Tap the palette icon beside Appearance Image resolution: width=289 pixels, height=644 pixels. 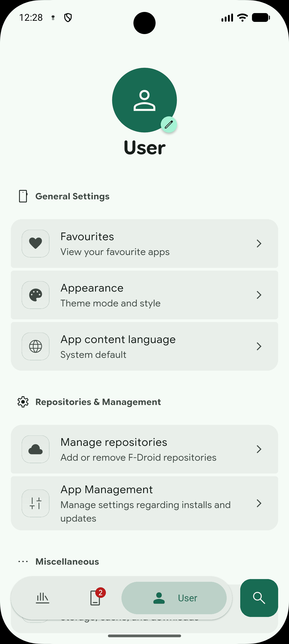(35, 295)
